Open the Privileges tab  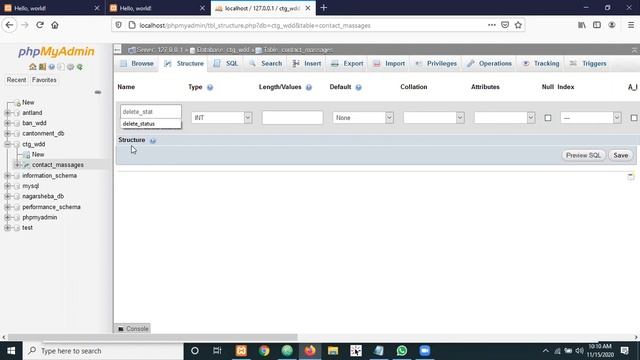pyautogui.click(x=436, y=64)
